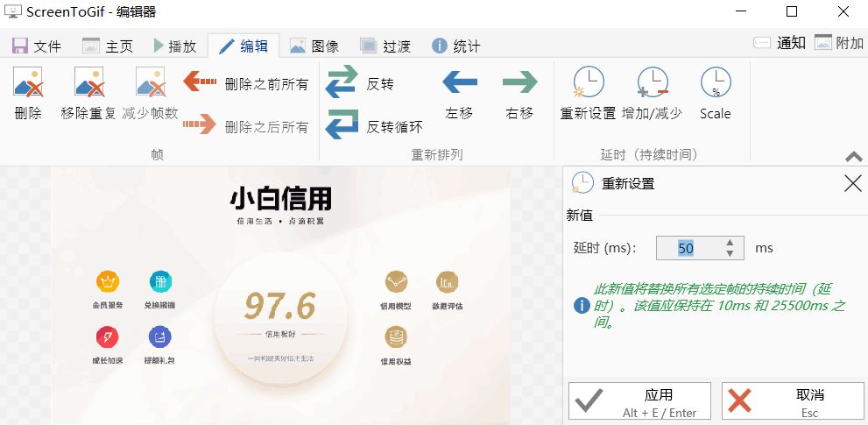Open the 文件 tab
This screenshot has height=425, width=868.
[37, 46]
